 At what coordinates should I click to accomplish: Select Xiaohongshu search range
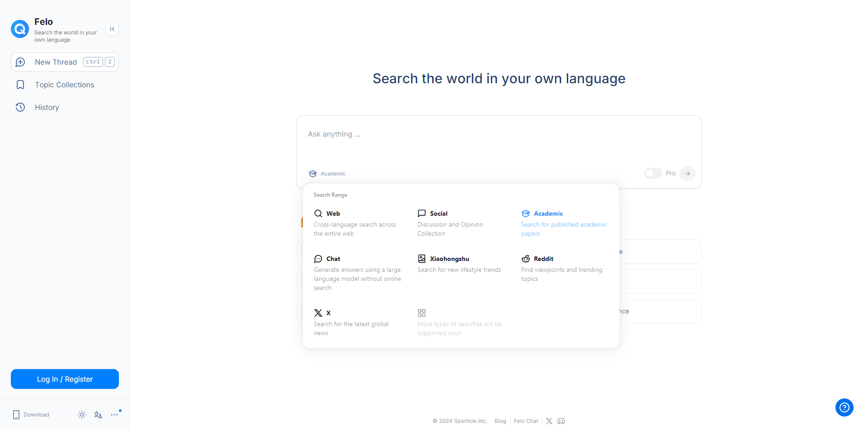(460, 264)
